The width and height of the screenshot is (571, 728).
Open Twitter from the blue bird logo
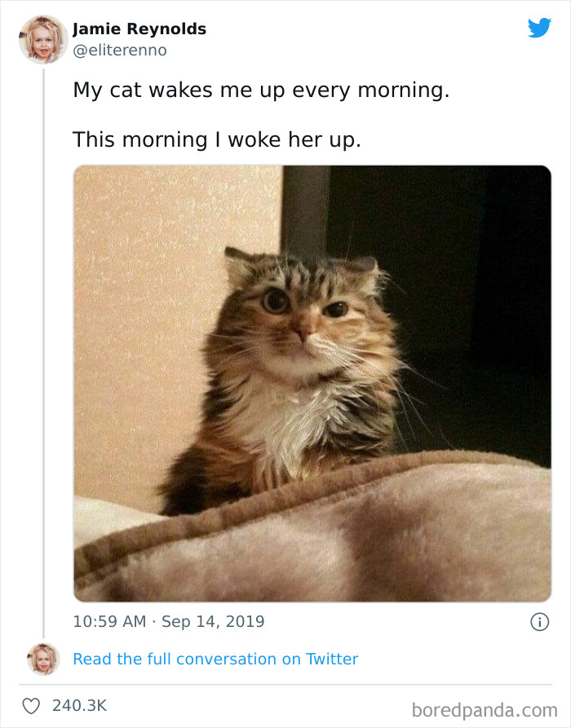tap(540, 29)
